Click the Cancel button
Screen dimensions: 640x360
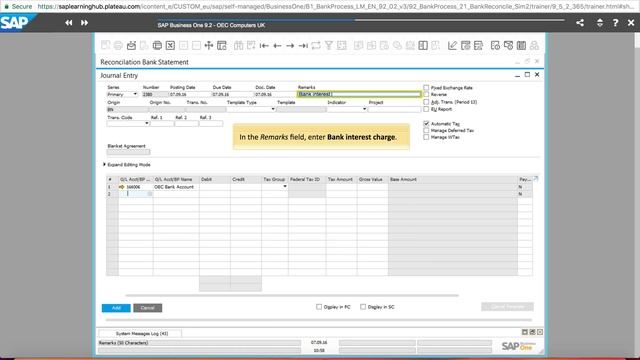[147, 308]
